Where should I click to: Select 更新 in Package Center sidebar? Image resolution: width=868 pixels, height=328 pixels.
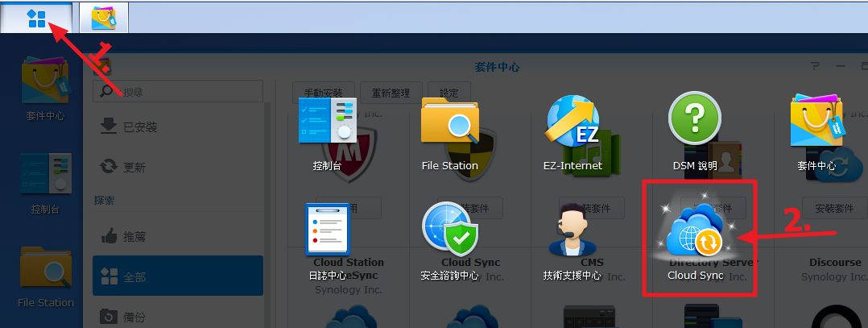click(178, 167)
